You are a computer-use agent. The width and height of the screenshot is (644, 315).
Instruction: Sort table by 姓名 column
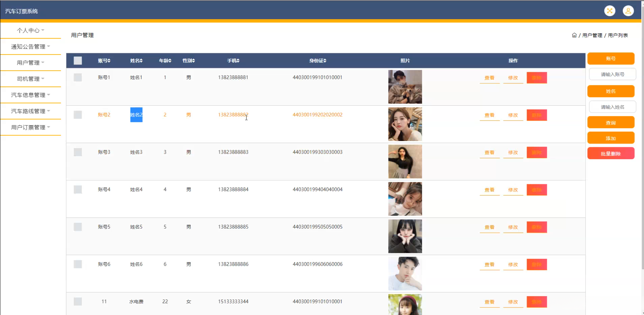[136, 61]
